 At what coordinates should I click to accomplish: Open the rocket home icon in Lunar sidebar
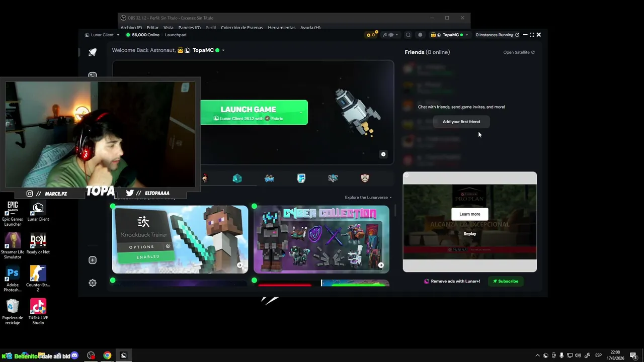pyautogui.click(x=93, y=52)
